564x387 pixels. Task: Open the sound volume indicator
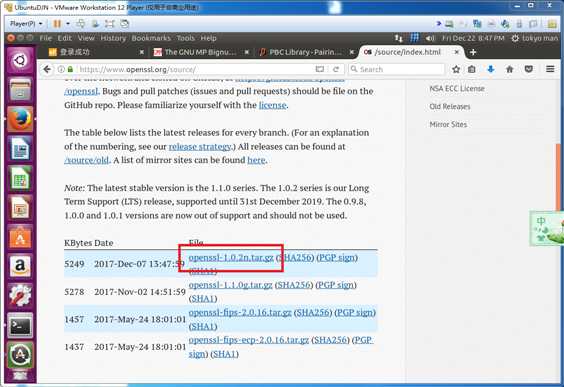(430, 38)
